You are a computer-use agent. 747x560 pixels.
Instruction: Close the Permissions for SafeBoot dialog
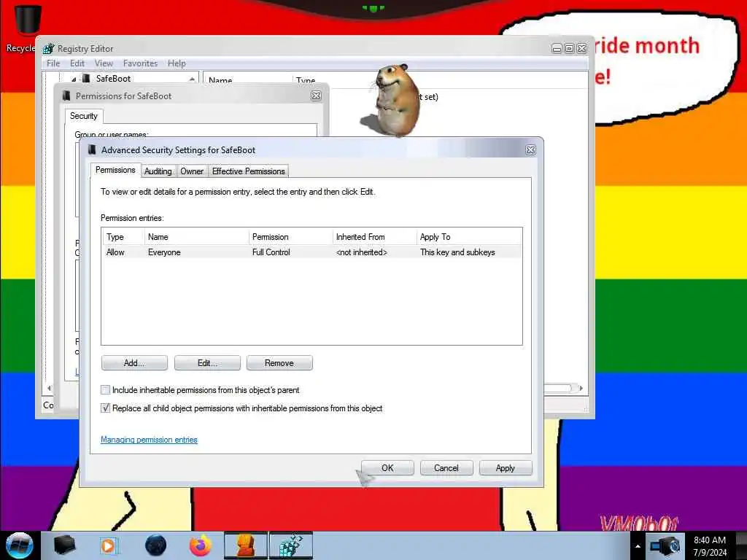tap(316, 96)
